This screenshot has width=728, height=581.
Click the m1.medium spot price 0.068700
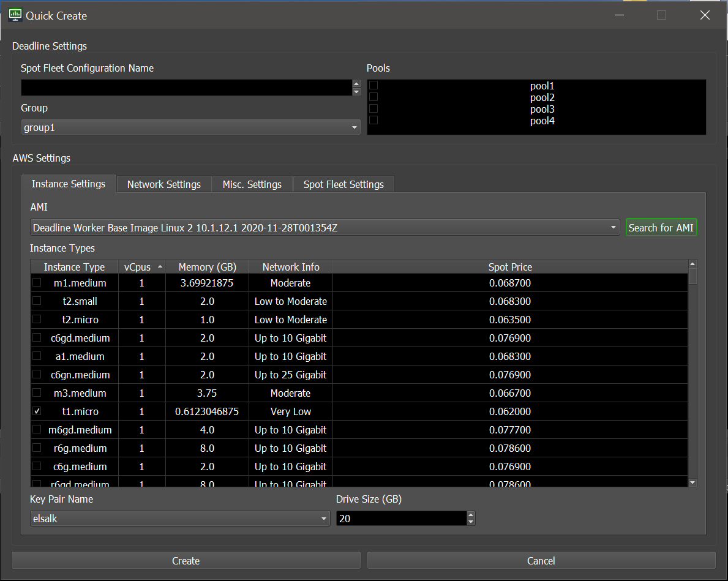pos(510,283)
